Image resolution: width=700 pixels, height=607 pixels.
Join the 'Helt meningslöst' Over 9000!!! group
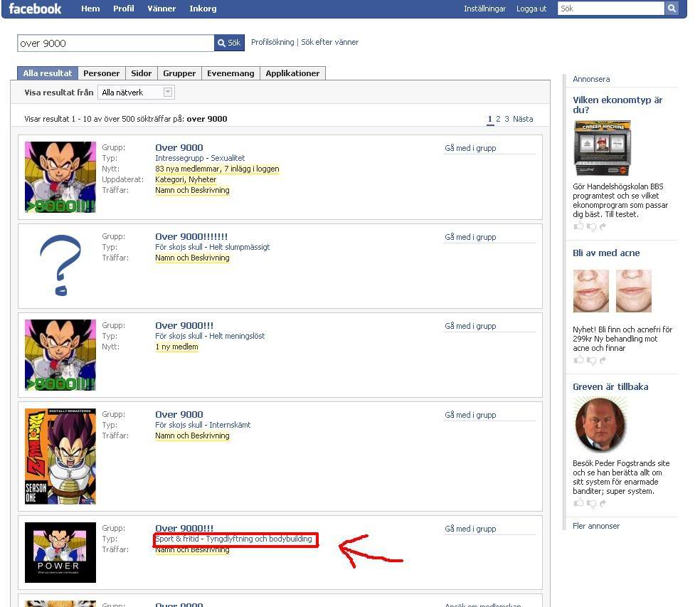[470, 326]
